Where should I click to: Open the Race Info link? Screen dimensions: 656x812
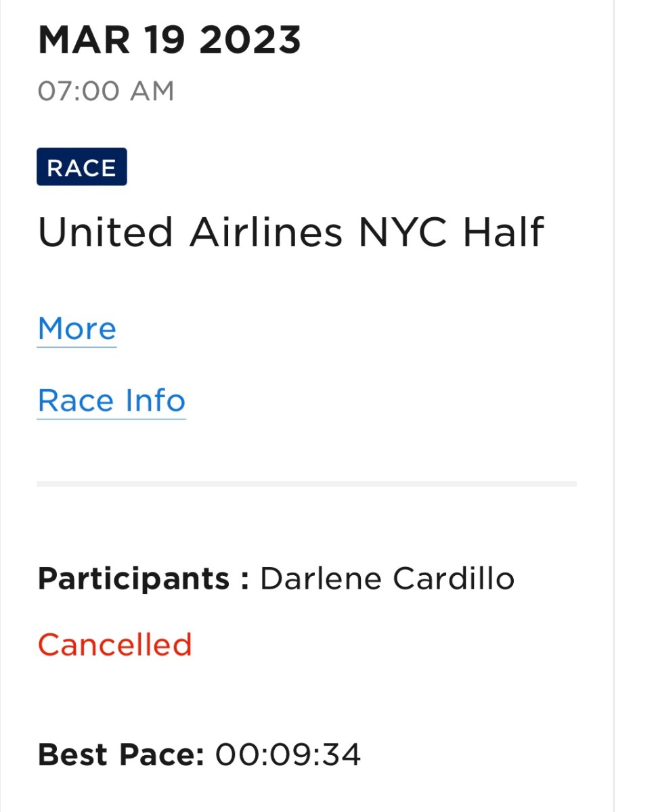coord(111,401)
